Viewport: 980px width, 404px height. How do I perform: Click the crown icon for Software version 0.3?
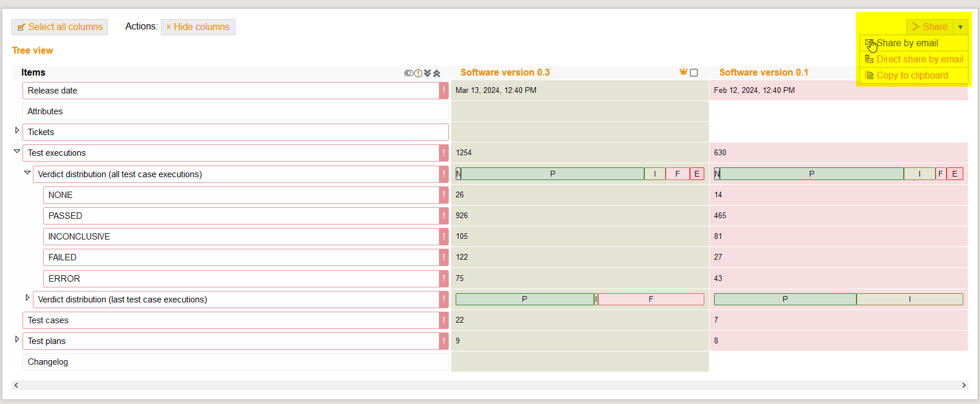[x=684, y=72]
